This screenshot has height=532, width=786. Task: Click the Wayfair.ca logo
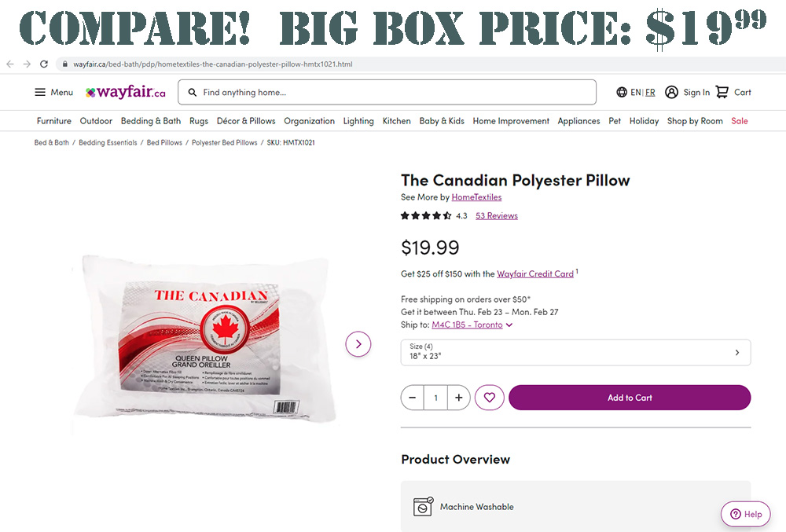coord(124,92)
